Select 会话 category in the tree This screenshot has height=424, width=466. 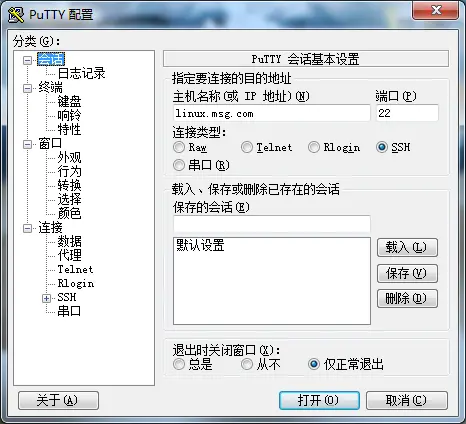click(x=51, y=59)
